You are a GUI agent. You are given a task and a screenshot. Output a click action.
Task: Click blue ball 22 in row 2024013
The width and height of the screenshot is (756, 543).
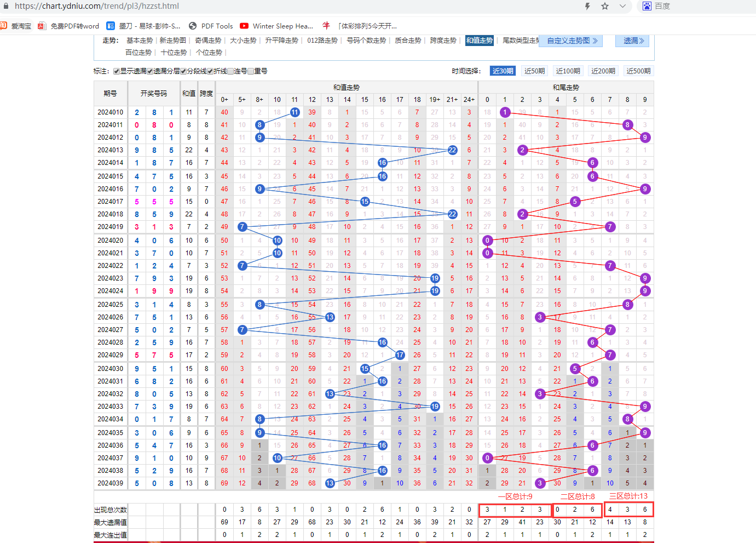[x=452, y=150]
